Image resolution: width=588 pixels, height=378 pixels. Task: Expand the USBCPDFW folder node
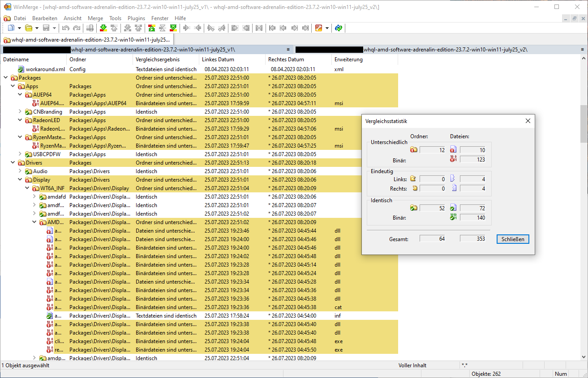tap(20, 154)
